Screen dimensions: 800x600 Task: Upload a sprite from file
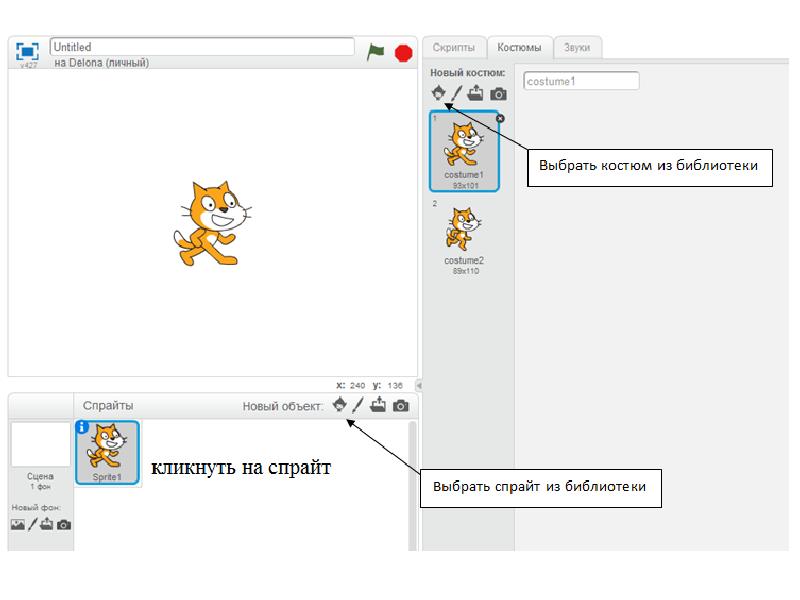click(x=378, y=405)
